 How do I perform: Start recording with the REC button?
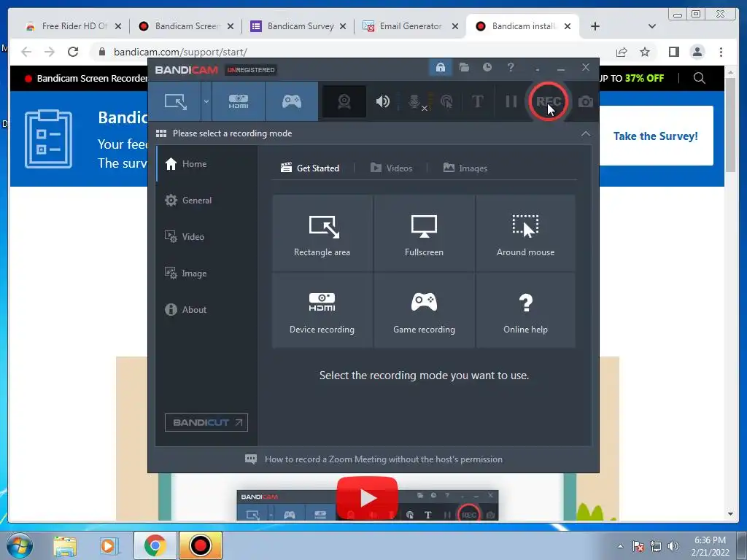pos(548,101)
